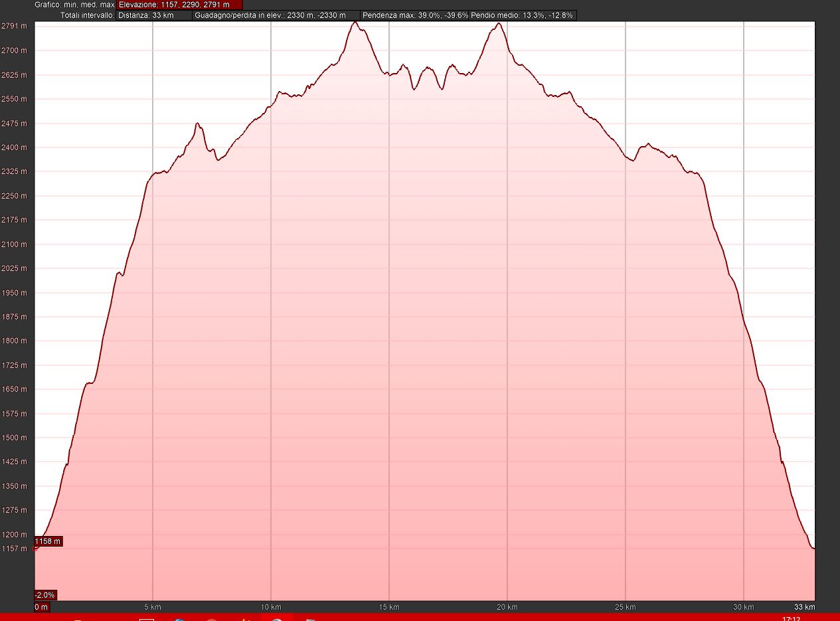Click the 1158 m cursor elevation tag
The image size is (840, 621).
coord(48,541)
